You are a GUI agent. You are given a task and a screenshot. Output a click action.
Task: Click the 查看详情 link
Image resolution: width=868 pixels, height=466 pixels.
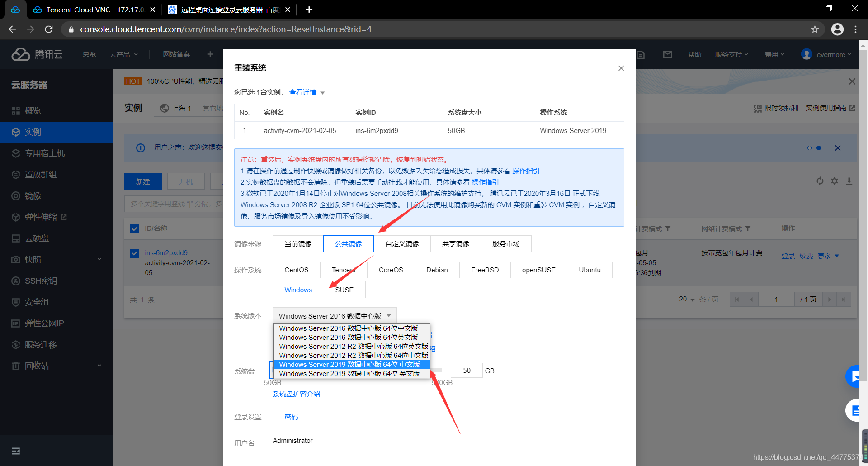pos(303,92)
